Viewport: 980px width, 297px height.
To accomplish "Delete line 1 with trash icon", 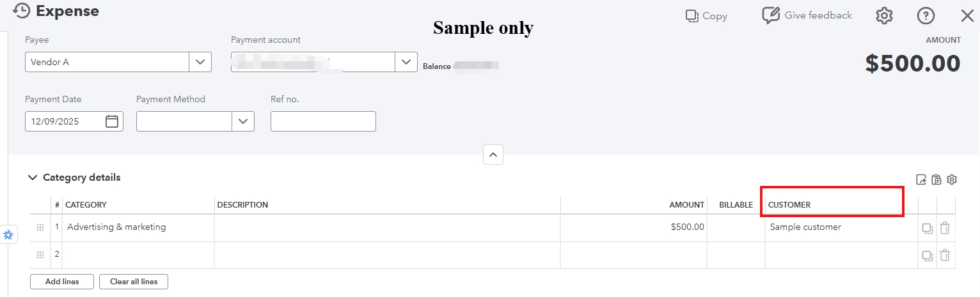I will pyautogui.click(x=945, y=227).
